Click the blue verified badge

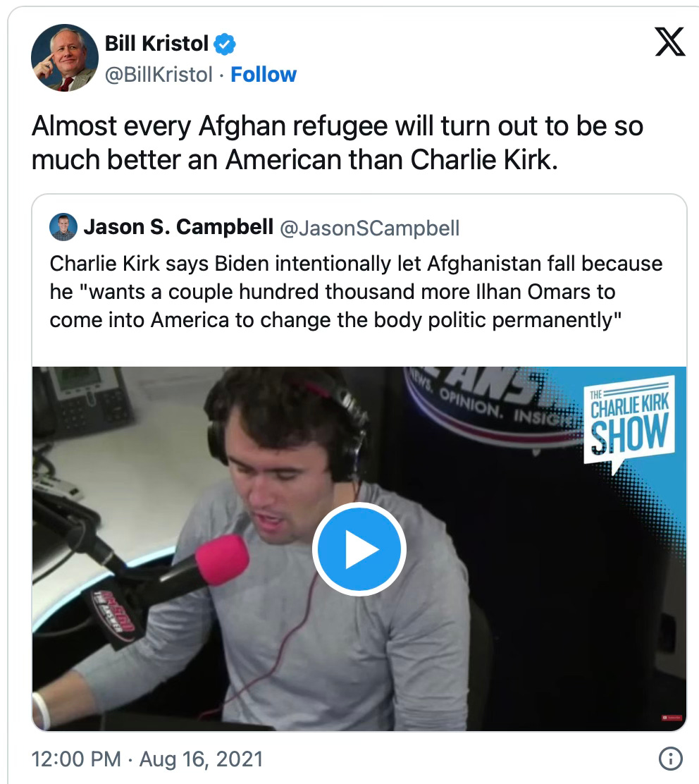click(x=224, y=44)
